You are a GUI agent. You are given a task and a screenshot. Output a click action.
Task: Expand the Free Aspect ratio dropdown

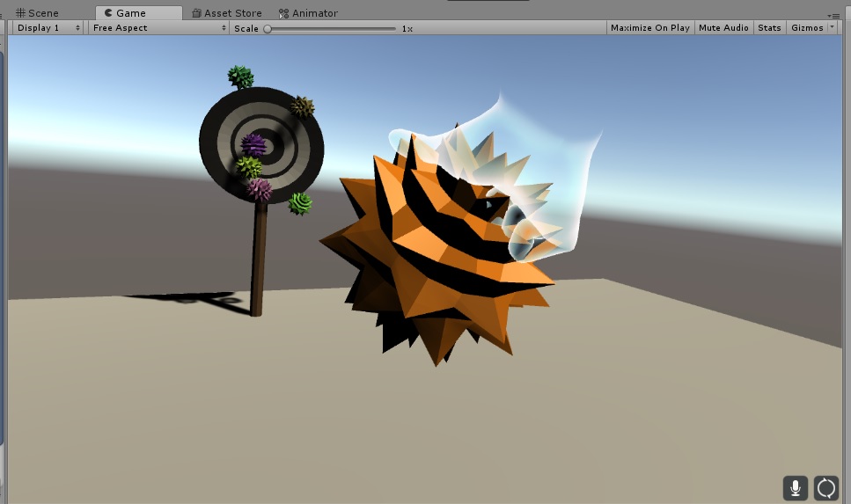tap(159, 28)
